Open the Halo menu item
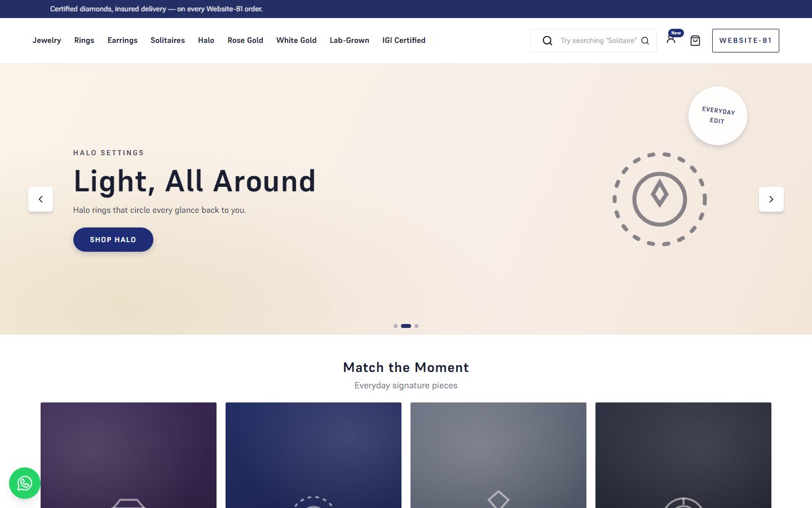 click(206, 41)
